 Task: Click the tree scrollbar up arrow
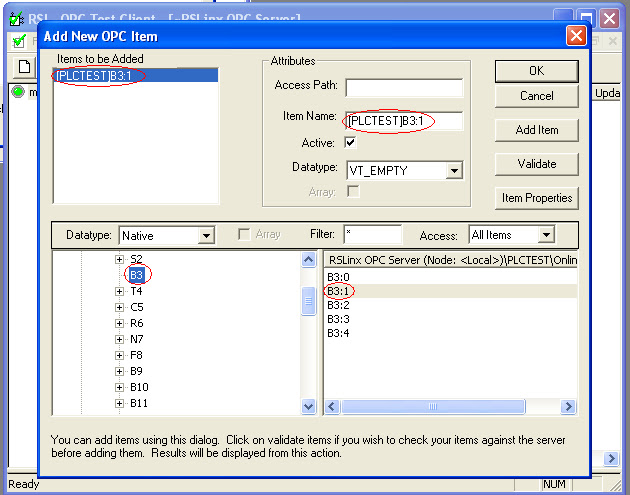pos(309,260)
